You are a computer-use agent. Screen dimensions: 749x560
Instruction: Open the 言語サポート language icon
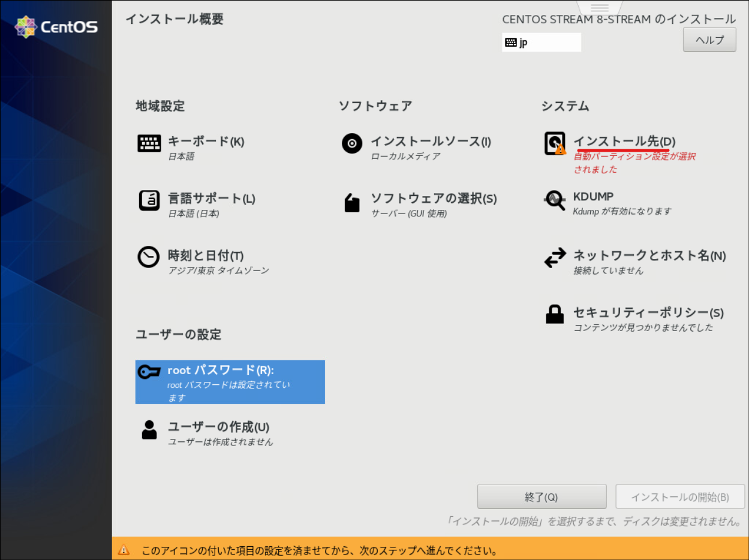coord(149,200)
